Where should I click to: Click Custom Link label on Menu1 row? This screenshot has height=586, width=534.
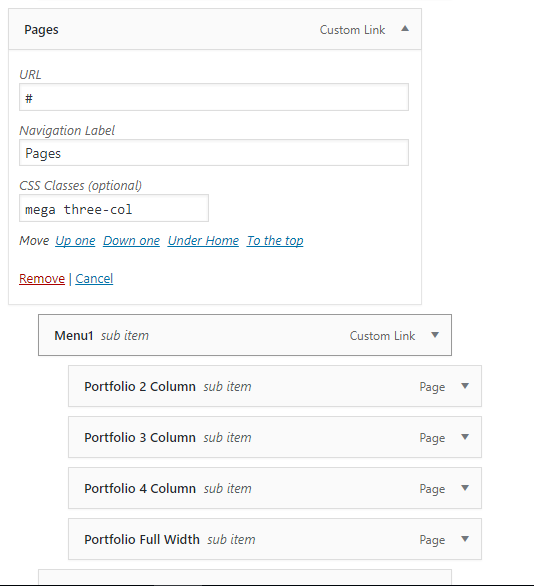click(382, 336)
